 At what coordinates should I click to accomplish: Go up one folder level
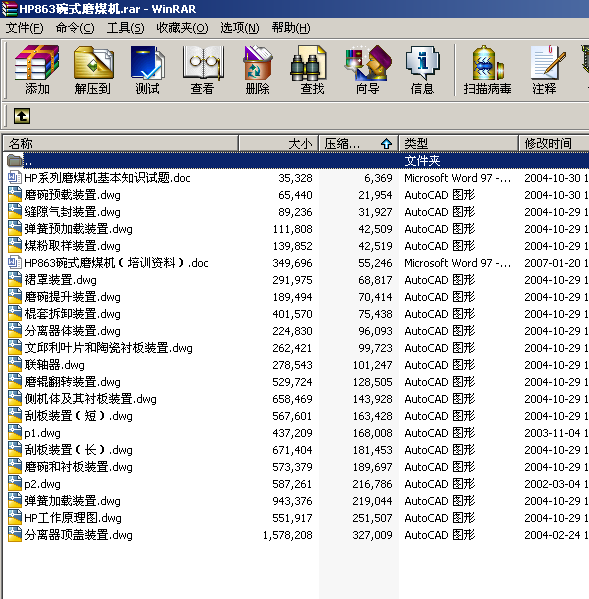point(22,116)
